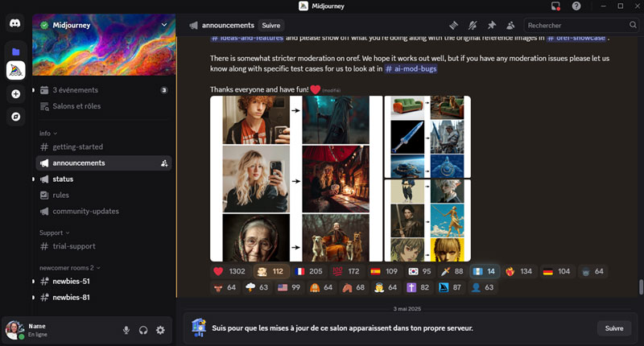Open the left image with portrait references
Viewport: 644px width, 346px height.
coord(296,179)
